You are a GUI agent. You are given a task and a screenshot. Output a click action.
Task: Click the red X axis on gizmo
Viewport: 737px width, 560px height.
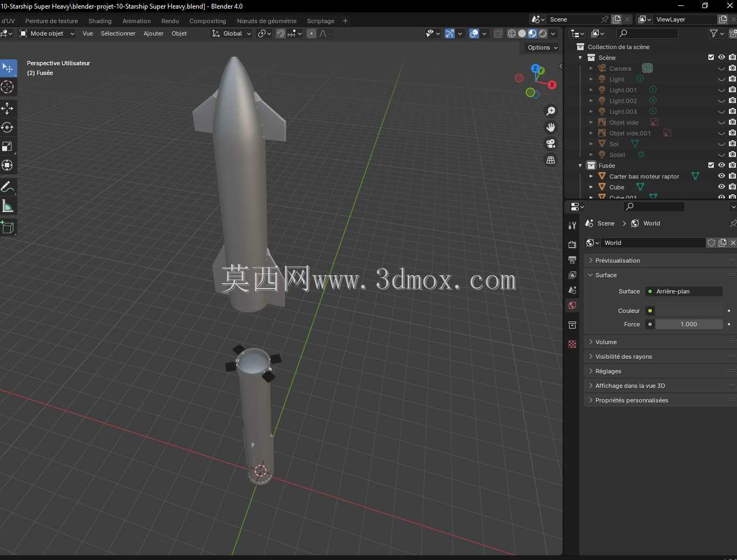552,85
